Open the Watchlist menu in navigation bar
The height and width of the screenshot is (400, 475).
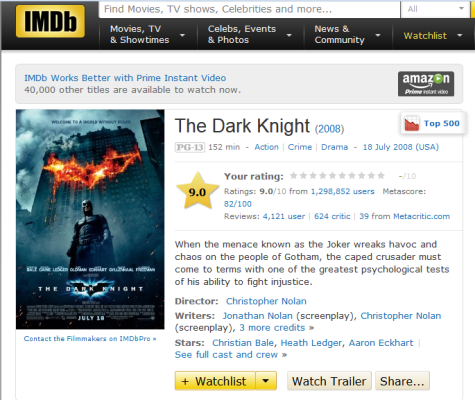tap(433, 36)
